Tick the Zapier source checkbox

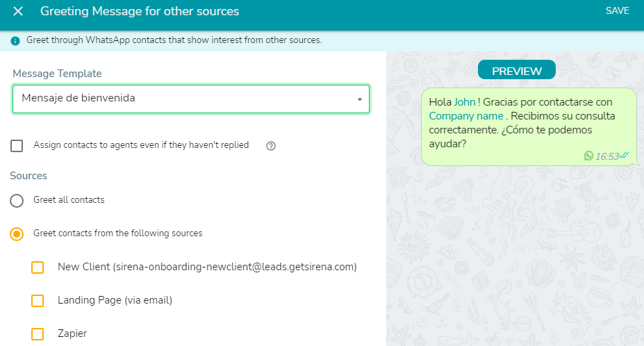38,333
